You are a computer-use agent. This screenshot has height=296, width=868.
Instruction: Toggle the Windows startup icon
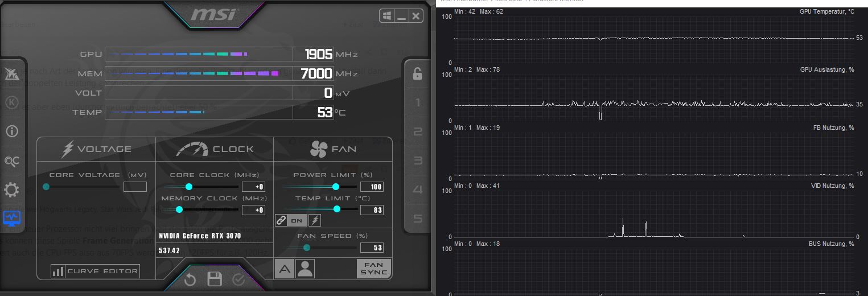(x=387, y=16)
